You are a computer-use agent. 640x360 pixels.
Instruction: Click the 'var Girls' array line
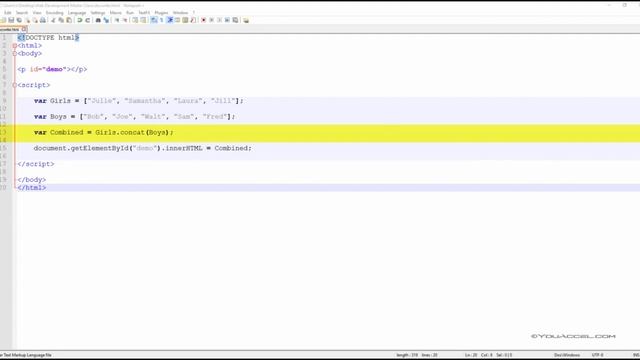(x=138, y=101)
